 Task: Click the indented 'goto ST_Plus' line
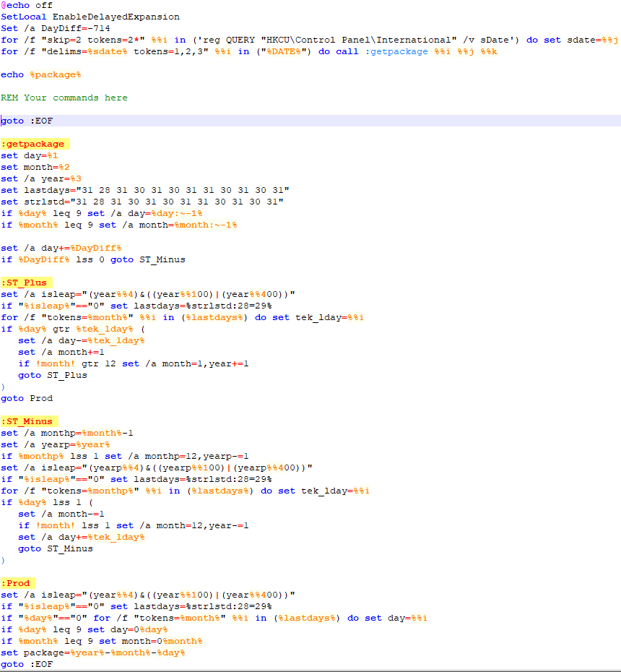pyautogui.click(x=52, y=376)
